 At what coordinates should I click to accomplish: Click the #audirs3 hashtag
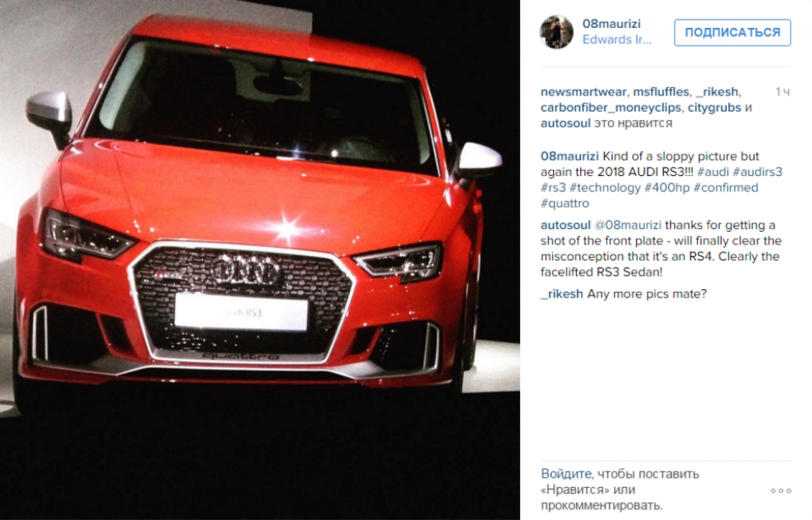click(x=757, y=172)
